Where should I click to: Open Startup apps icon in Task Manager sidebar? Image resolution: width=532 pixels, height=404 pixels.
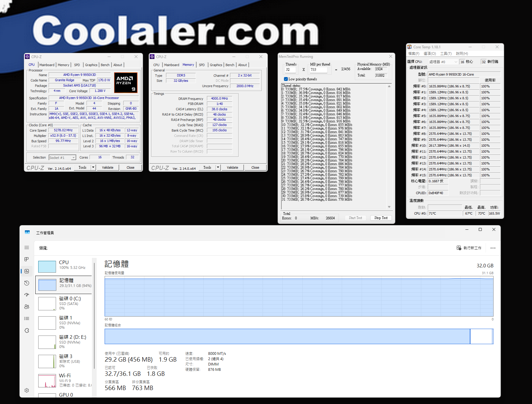27,295
